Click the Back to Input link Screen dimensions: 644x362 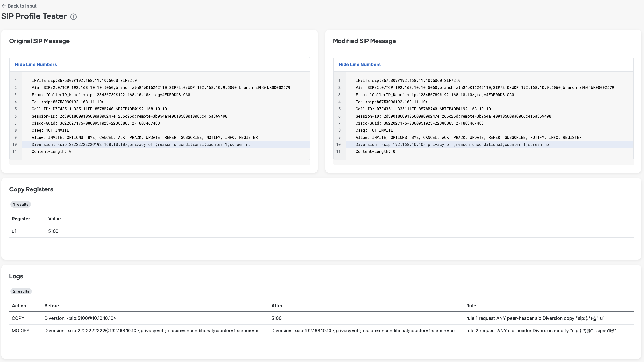19,6
